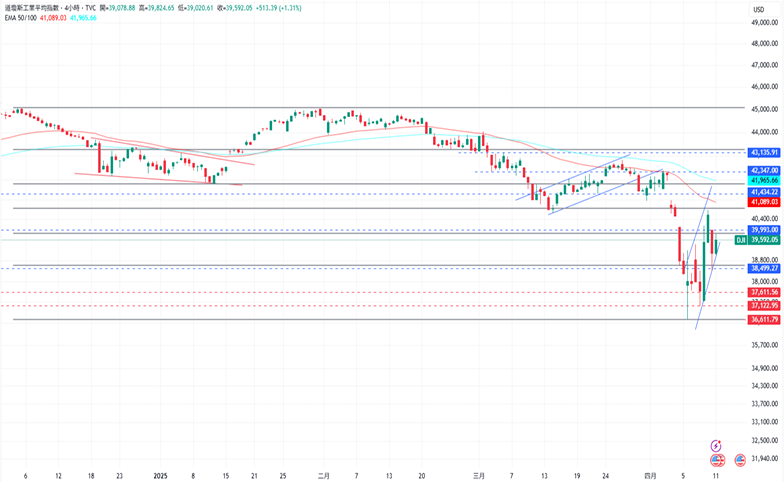This screenshot has width=784, height=482.
Task: Click the 31,940.00 price axis tick
Action: coord(764,458)
